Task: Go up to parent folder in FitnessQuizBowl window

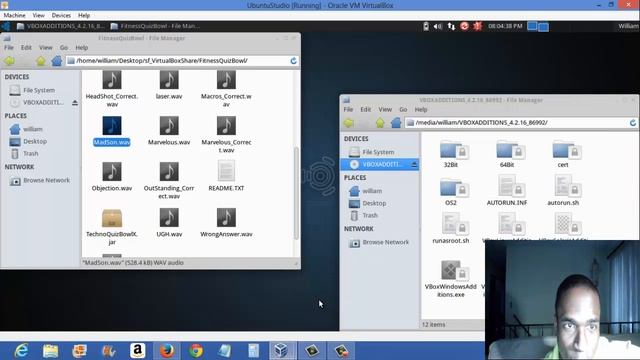Action: click(x=40, y=61)
